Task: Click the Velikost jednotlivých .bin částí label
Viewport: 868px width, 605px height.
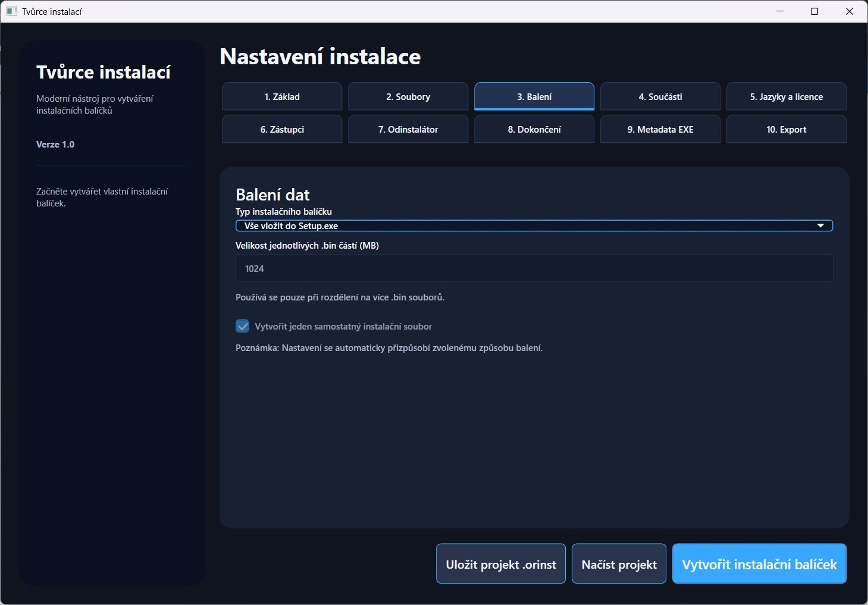Action: [307, 246]
